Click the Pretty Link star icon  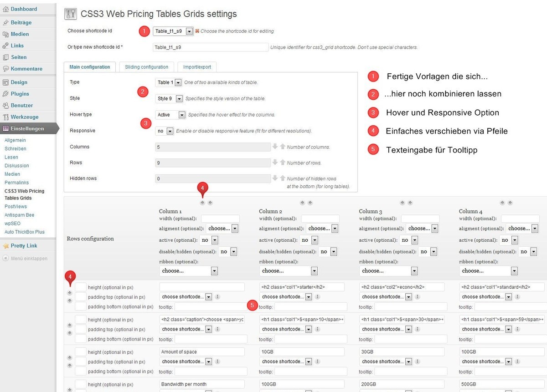[x=5, y=246]
